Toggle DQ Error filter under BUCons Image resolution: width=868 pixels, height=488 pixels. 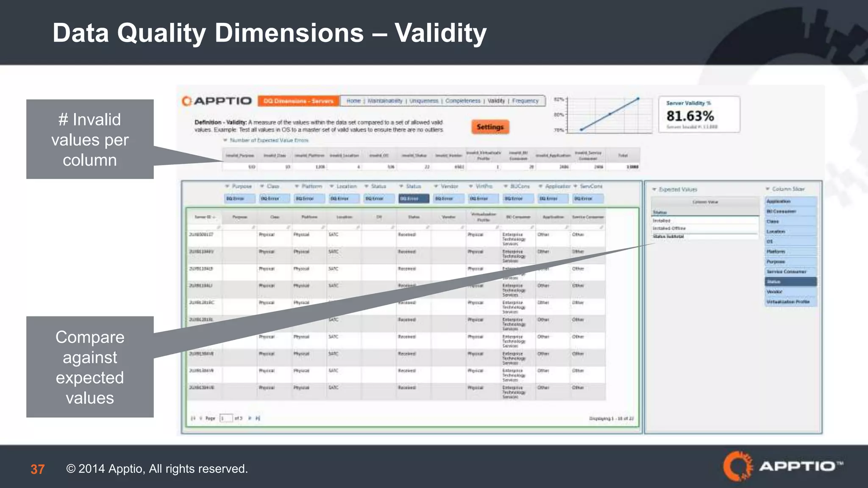[518, 198]
